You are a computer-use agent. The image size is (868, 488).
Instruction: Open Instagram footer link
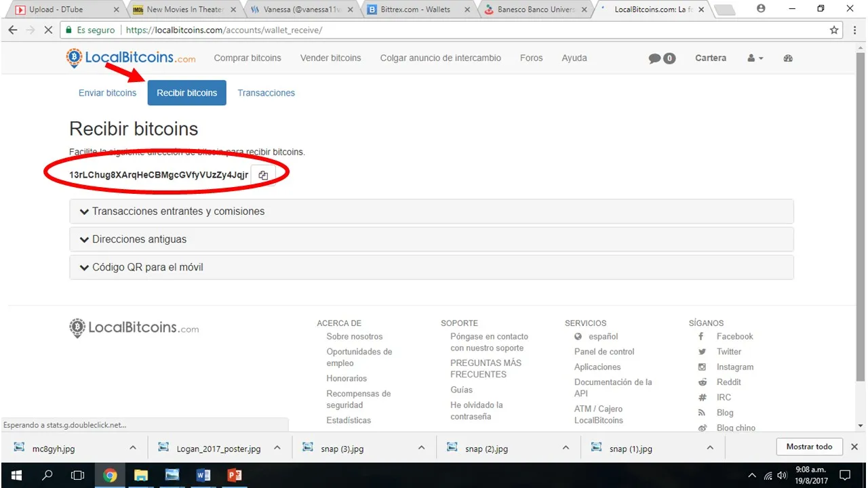(735, 367)
